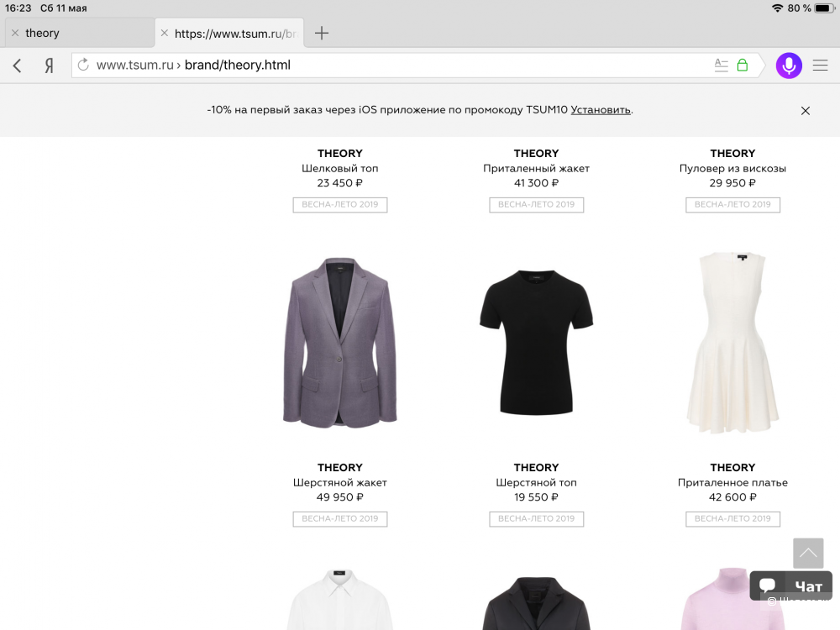Viewport: 840px width, 630px height.
Task: Click ВЕСНА-ЛЕТО 2019 tag under Шелковый топ
Action: (339, 205)
